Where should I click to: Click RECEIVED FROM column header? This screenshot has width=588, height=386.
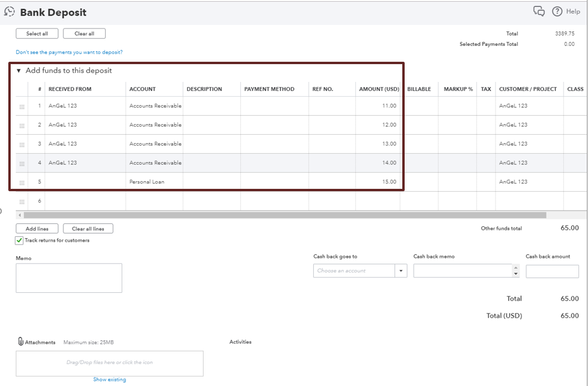coord(70,89)
